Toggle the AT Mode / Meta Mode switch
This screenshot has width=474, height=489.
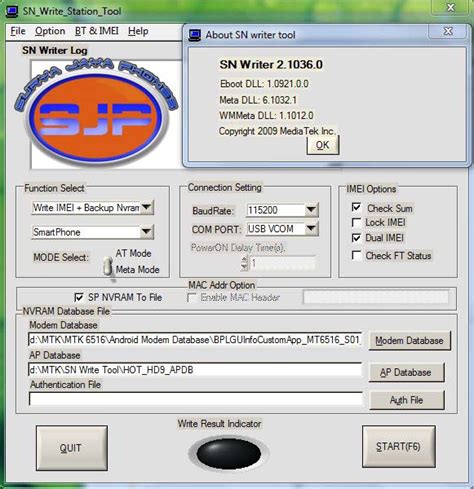point(107,265)
